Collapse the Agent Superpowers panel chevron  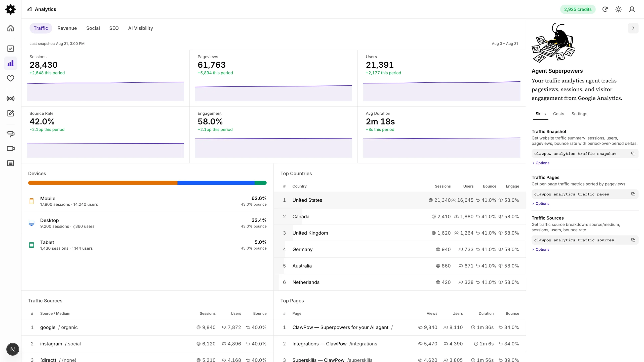tap(633, 28)
